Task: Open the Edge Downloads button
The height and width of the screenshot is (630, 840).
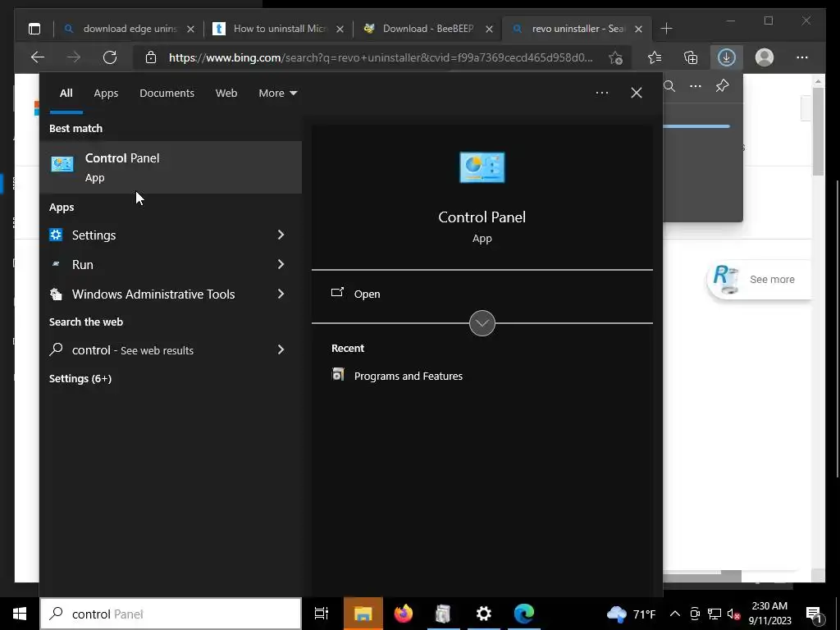Action: pyautogui.click(x=727, y=57)
